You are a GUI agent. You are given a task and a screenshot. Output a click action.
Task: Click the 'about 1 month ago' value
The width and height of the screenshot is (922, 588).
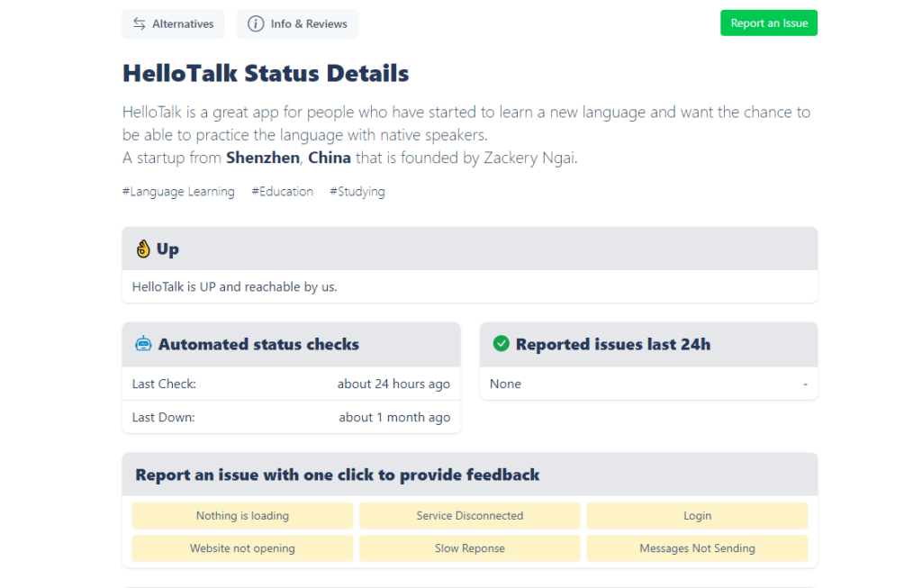point(394,418)
